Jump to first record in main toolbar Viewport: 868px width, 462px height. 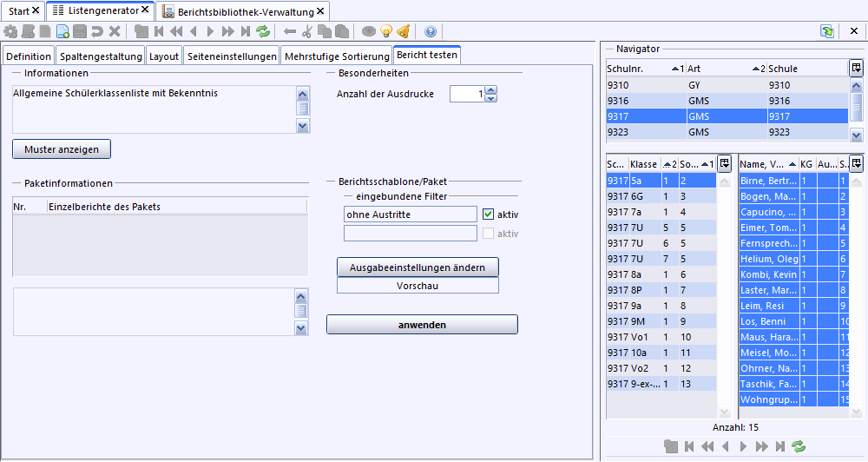coord(159,31)
